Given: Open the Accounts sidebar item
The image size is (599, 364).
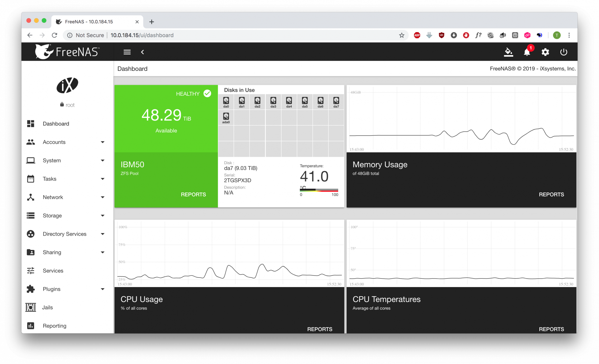Looking at the screenshot, I should click(x=67, y=142).
